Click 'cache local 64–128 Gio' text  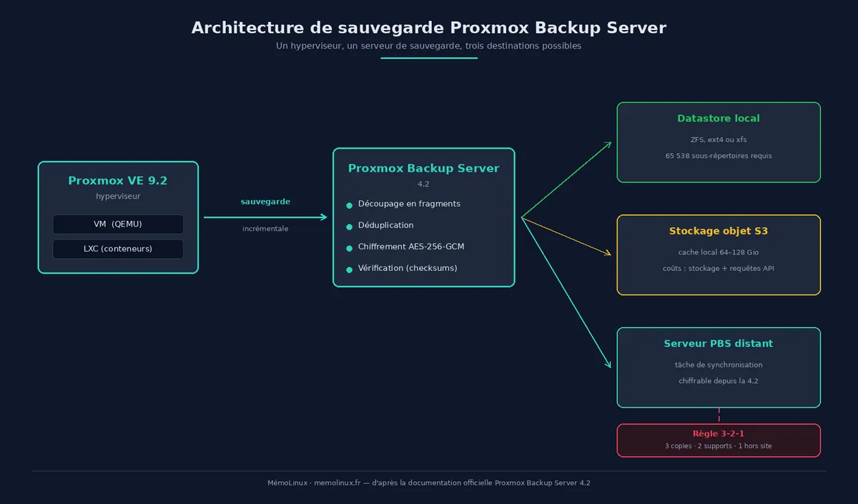coord(719,252)
